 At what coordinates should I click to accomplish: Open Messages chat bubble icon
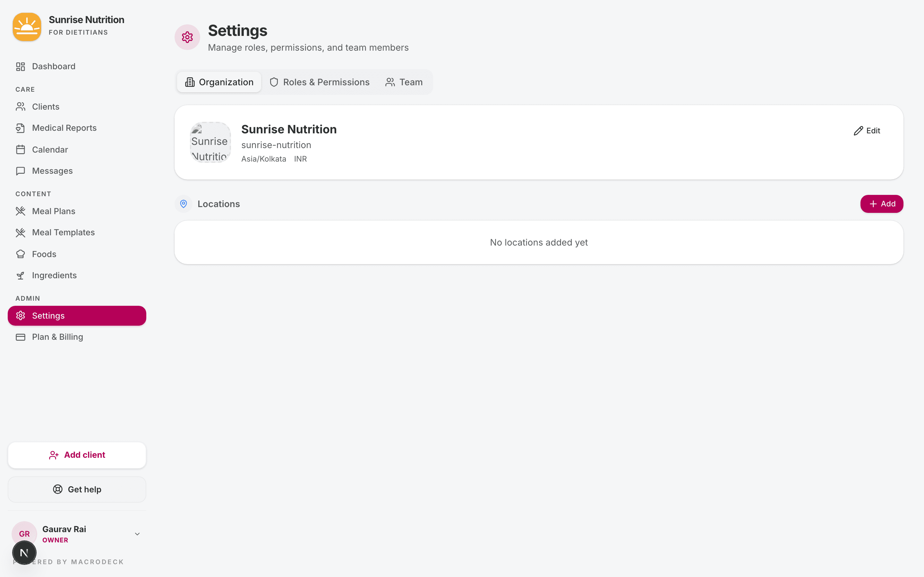coord(20,171)
